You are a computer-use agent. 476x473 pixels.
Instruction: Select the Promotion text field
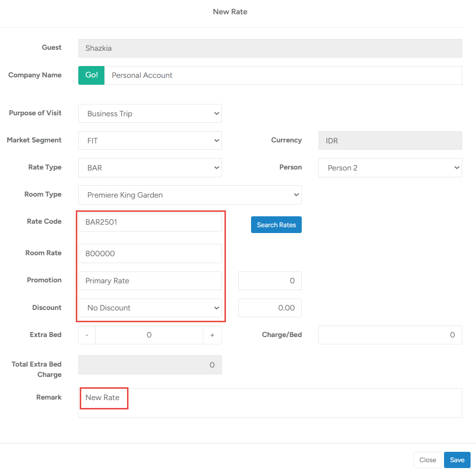(x=150, y=281)
